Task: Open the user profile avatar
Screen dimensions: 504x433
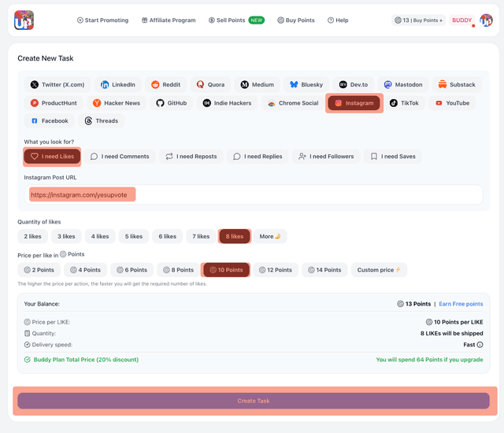Action: (487, 20)
